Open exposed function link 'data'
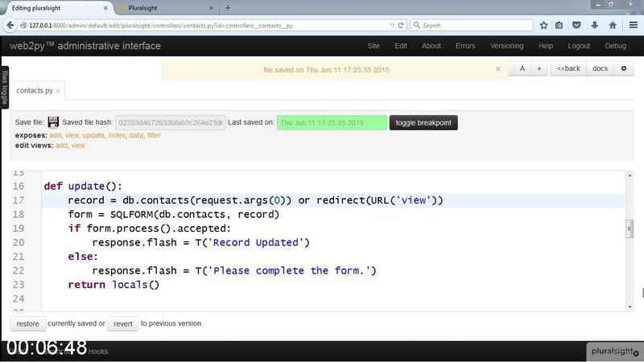The image size is (644, 362). (x=136, y=135)
